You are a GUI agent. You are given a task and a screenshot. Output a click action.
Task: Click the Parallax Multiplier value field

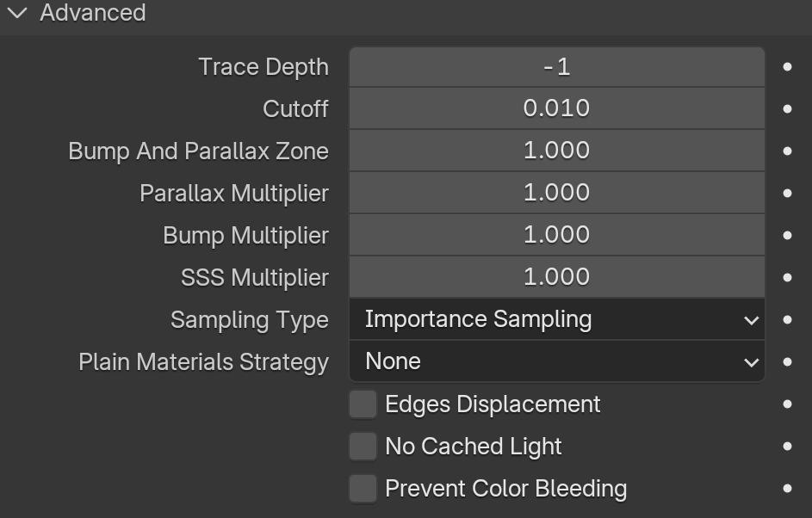(557, 193)
